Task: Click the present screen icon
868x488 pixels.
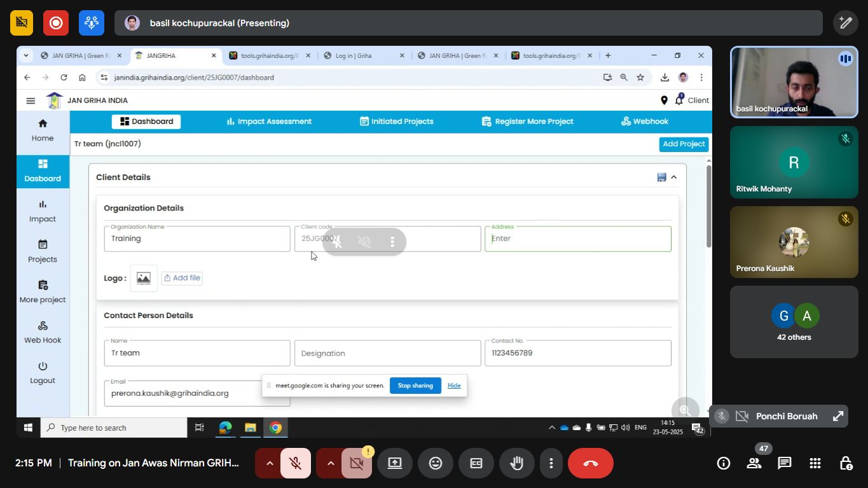Action: [x=395, y=463]
